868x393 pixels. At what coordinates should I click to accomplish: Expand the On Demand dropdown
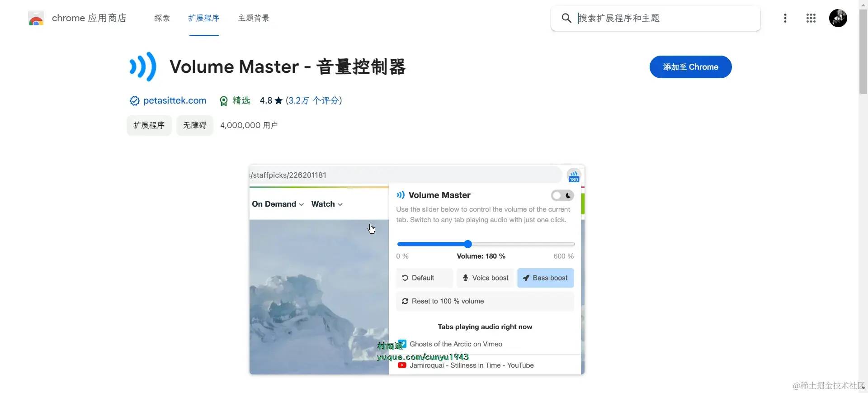click(x=278, y=204)
